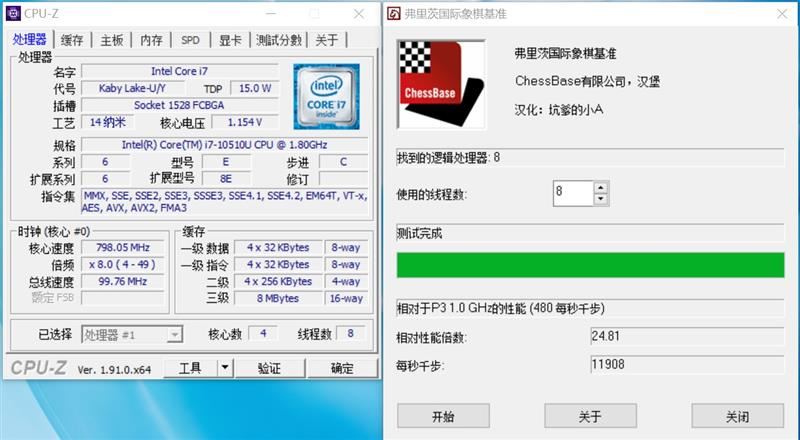This screenshot has width=800, height=440.
Task: Click the Fritz Chess Benchmark title icon
Action: pyautogui.click(x=393, y=14)
